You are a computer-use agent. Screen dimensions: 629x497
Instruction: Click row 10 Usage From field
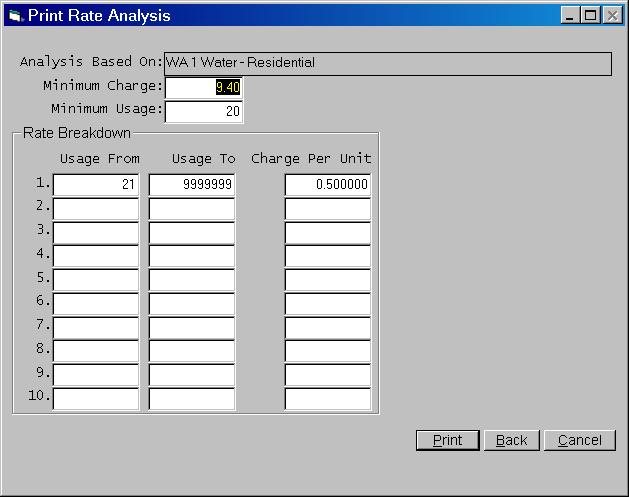[96, 399]
